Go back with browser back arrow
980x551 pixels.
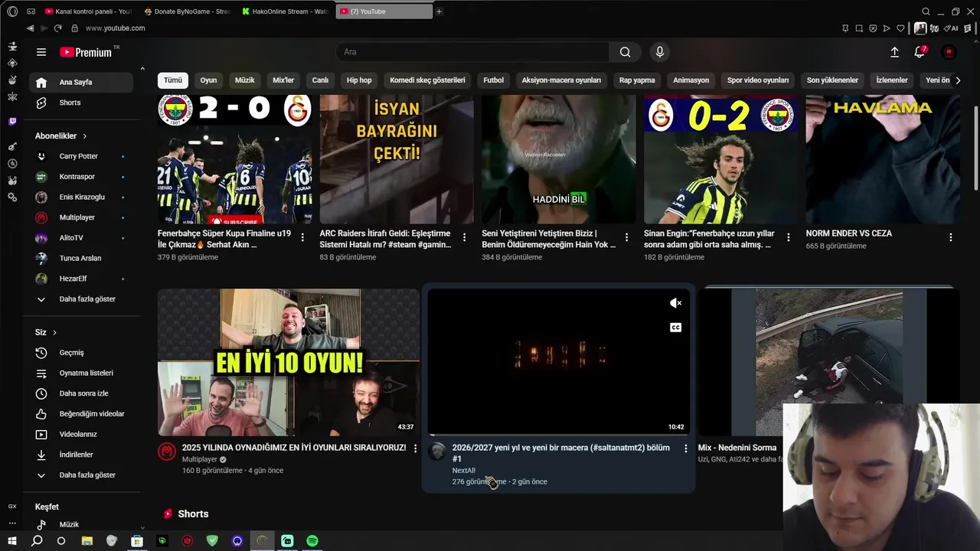click(30, 28)
